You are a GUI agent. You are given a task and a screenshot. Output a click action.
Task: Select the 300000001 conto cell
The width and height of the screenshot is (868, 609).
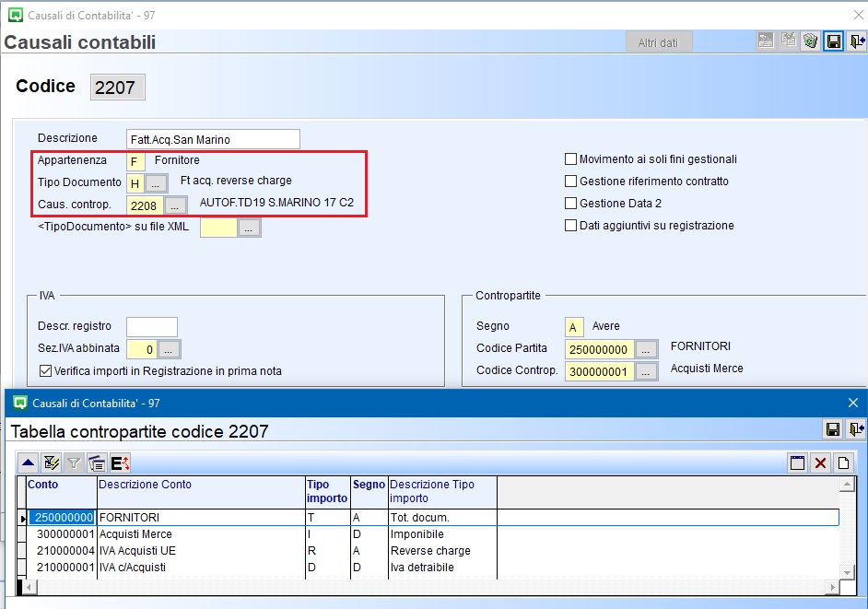click(x=62, y=534)
